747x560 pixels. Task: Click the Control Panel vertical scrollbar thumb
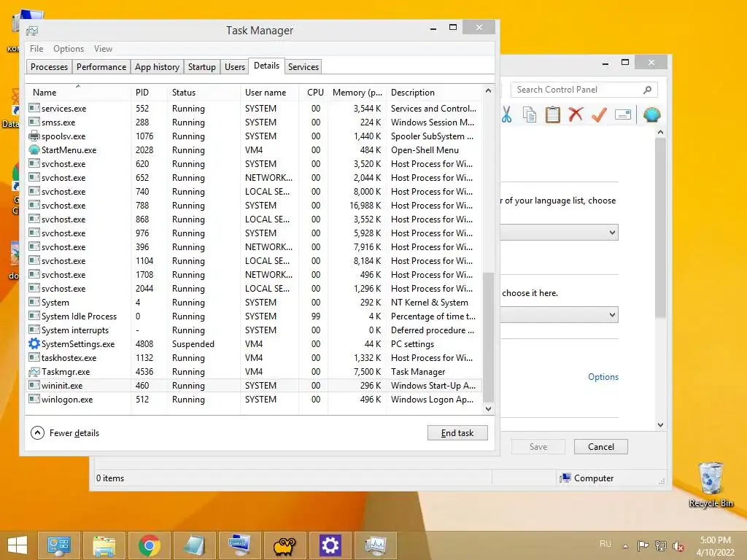660,227
